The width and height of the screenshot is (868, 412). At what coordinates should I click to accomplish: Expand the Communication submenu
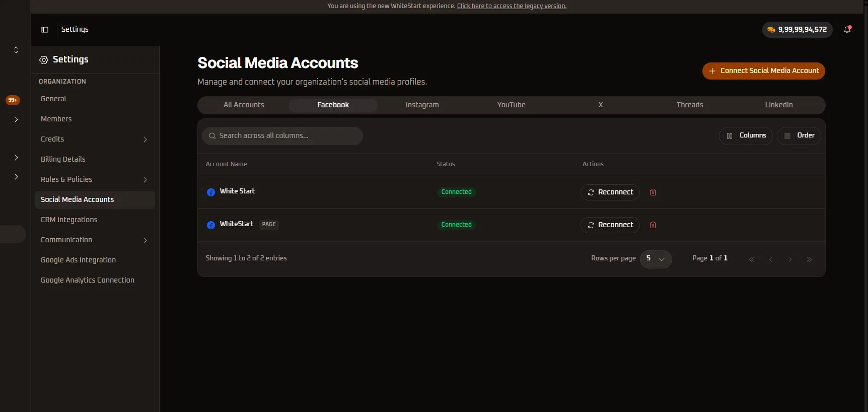point(145,240)
